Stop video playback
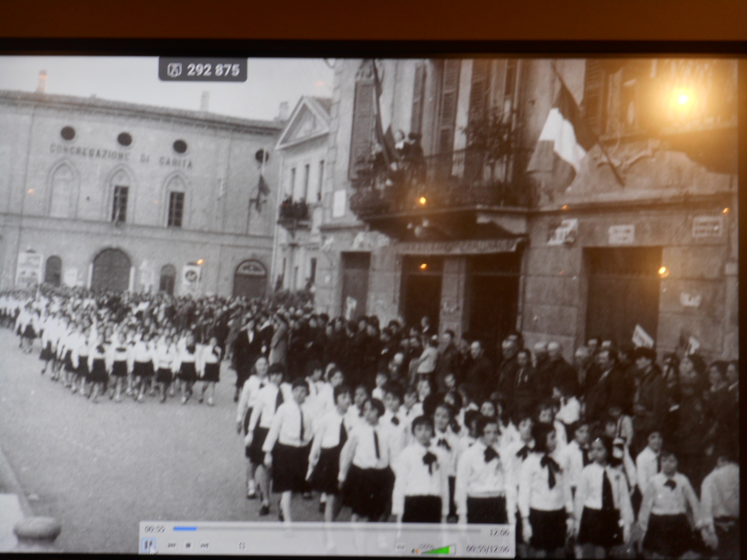Image resolution: width=747 pixels, height=560 pixels. click(188, 545)
